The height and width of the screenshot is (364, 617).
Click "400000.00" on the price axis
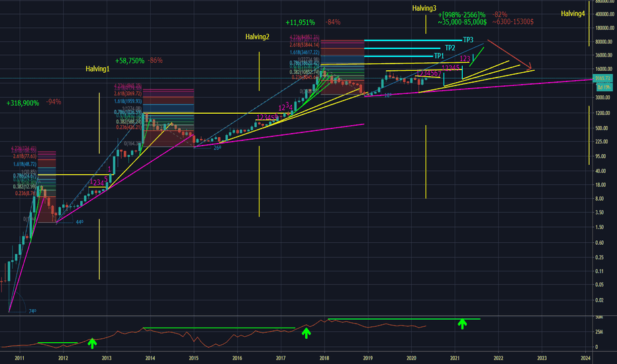pyautogui.click(x=604, y=14)
